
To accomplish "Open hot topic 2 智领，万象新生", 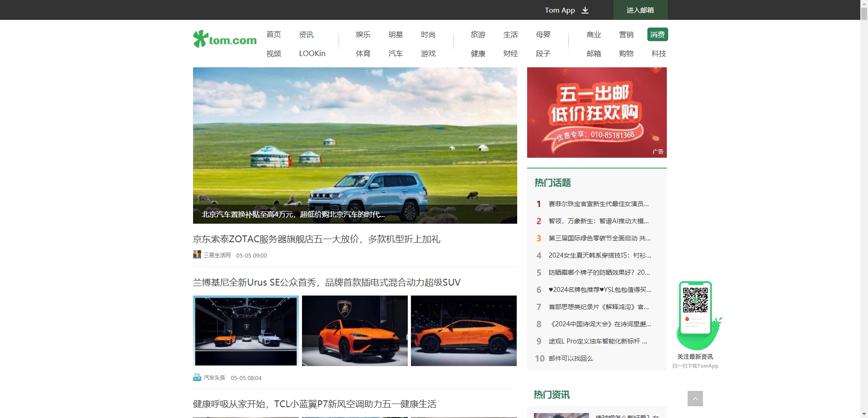I will click(599, 221).
